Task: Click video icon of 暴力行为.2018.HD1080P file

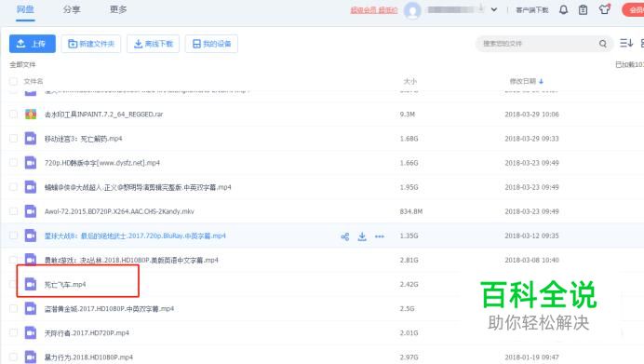Action: tap(31, 357)
